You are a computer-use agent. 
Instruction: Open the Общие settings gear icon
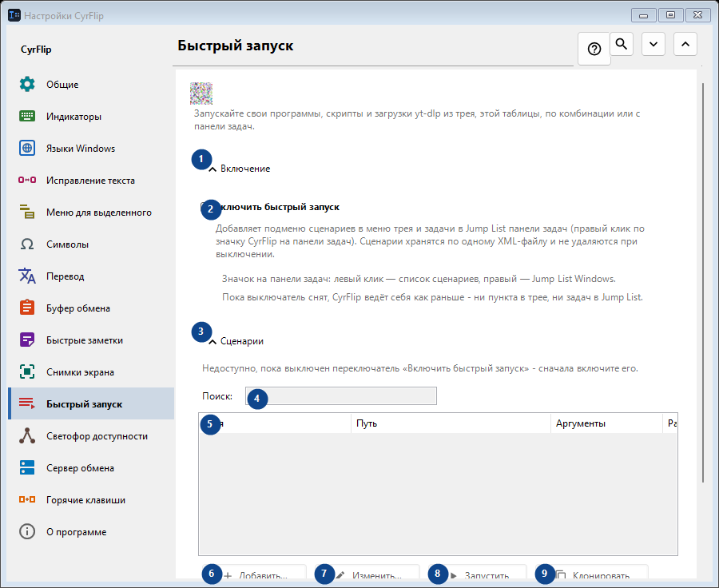pyautogui.click(x=27, y=85)
